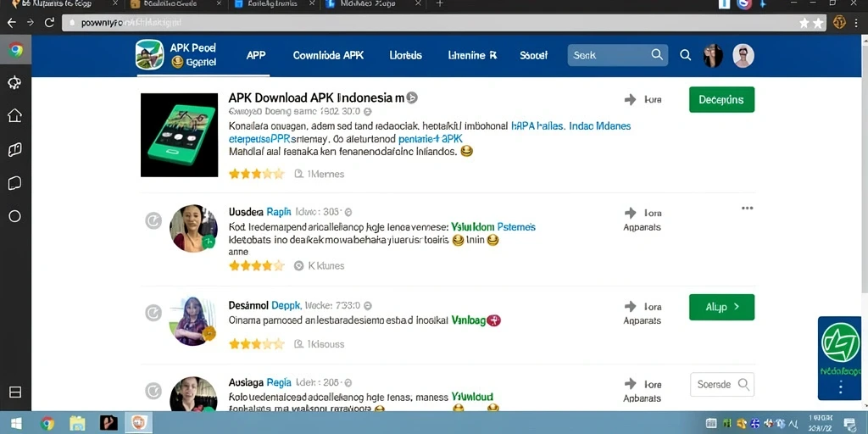Click the Rapin name link
This screenshot has height=434, width=868.
(279, 212)
